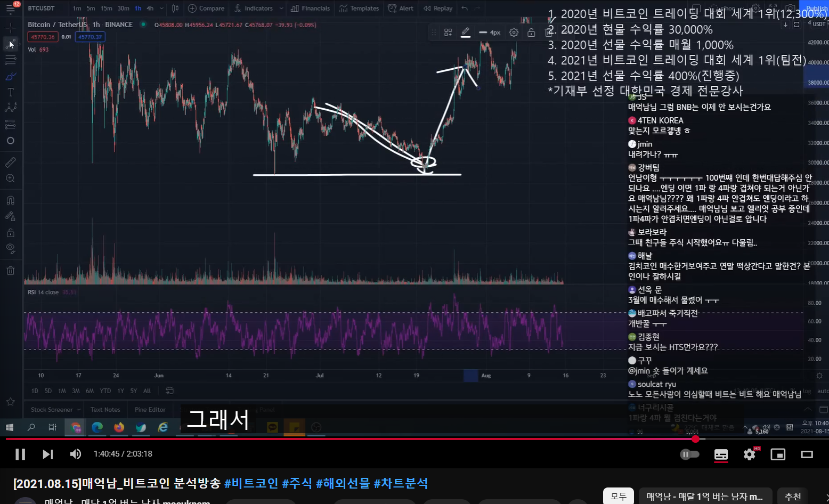This screenshot has width=829, height=504.
Task: Mute the video volume
Action: coord(75,454)
